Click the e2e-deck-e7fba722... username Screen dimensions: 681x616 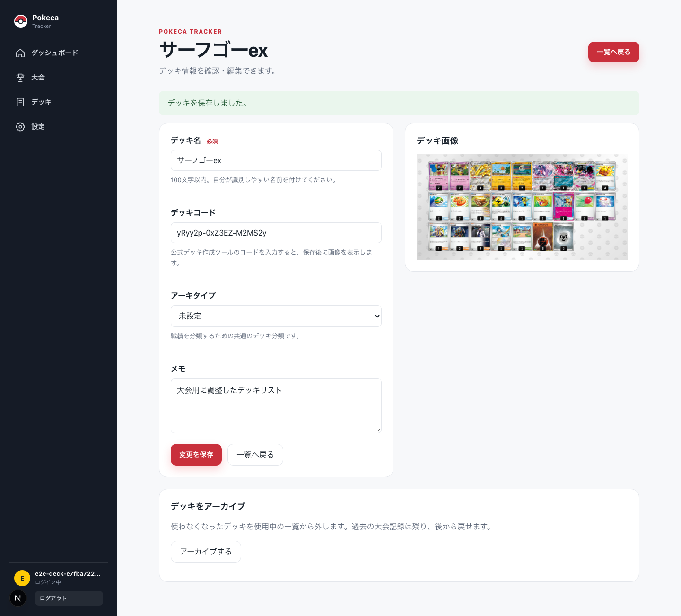pos(68,573)
